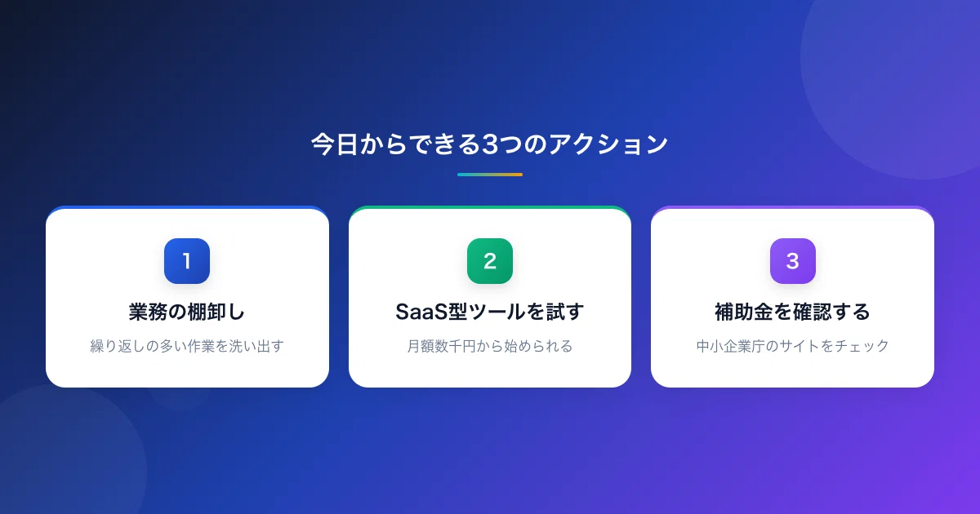
Task: Click the text 繰り返しの多い作業を洗い出す
Action: click(187, 346)
